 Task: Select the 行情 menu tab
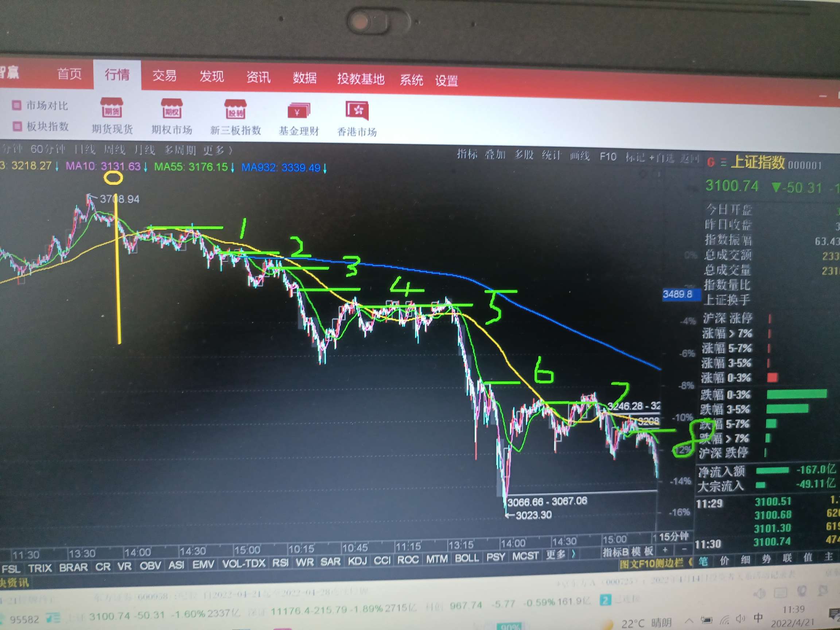pyautogui.click(x=117, y=74)
